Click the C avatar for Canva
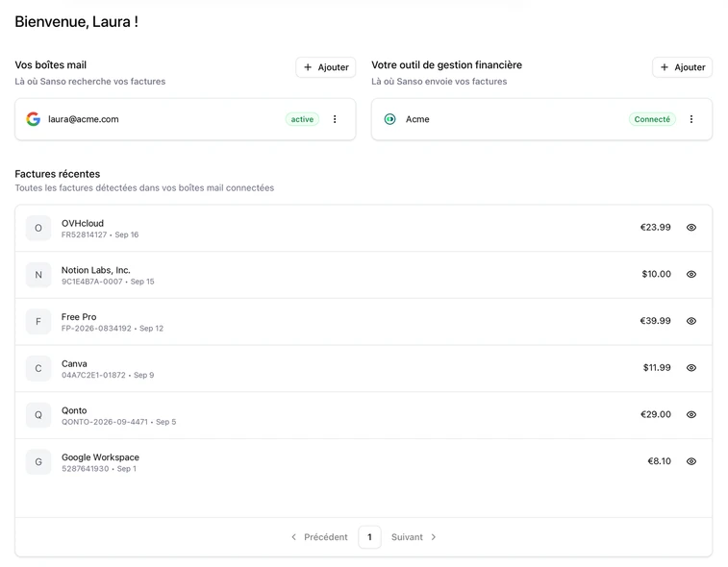This screenshot has height=567, width=728. click(38, 368)
